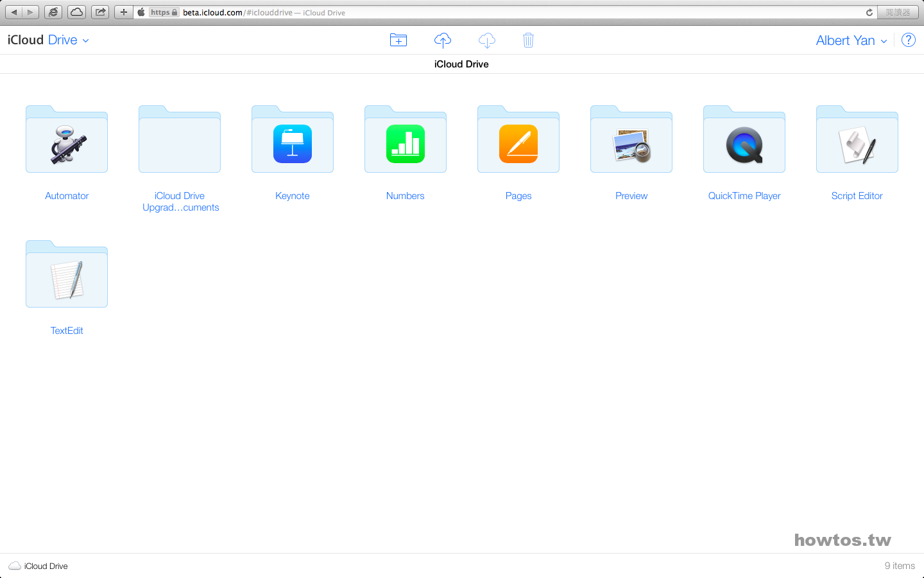Click the QuickTime Player folder label
The image size is (924, 578).
click(744, 196)
